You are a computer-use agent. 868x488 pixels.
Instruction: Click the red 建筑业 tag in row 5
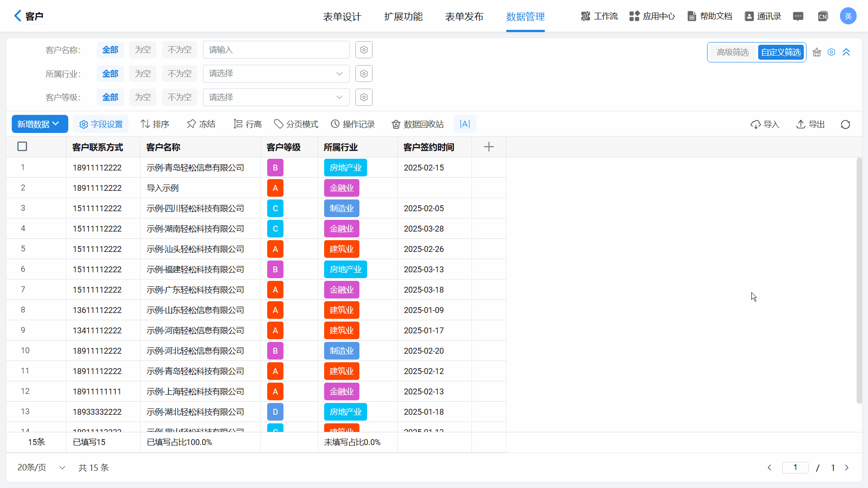tap(341, 249)
